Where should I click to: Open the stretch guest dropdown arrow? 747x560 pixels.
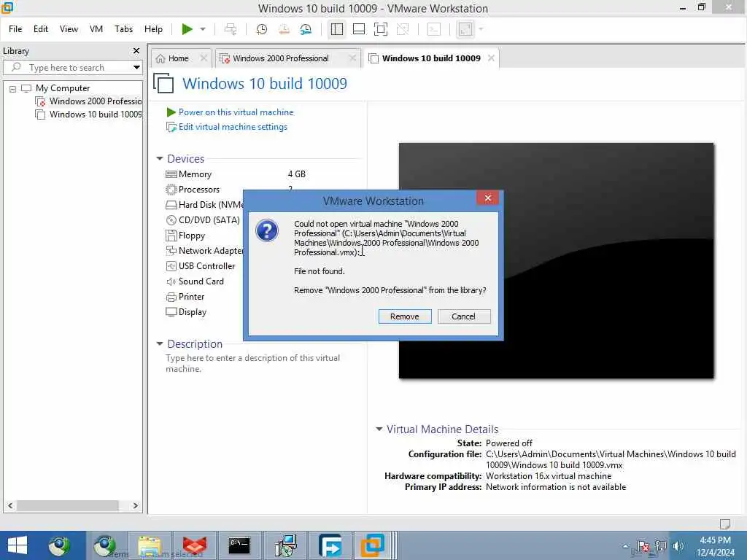click(x=481, y=29)
